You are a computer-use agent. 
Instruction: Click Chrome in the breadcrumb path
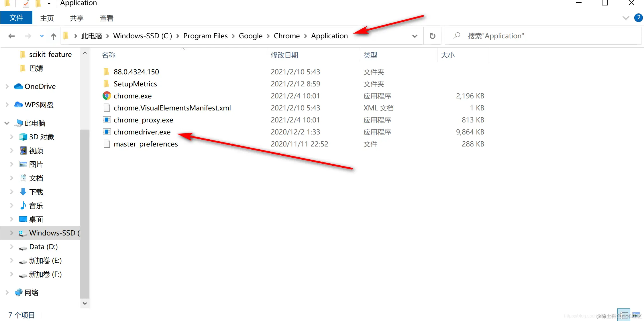[x=287, y=36]
